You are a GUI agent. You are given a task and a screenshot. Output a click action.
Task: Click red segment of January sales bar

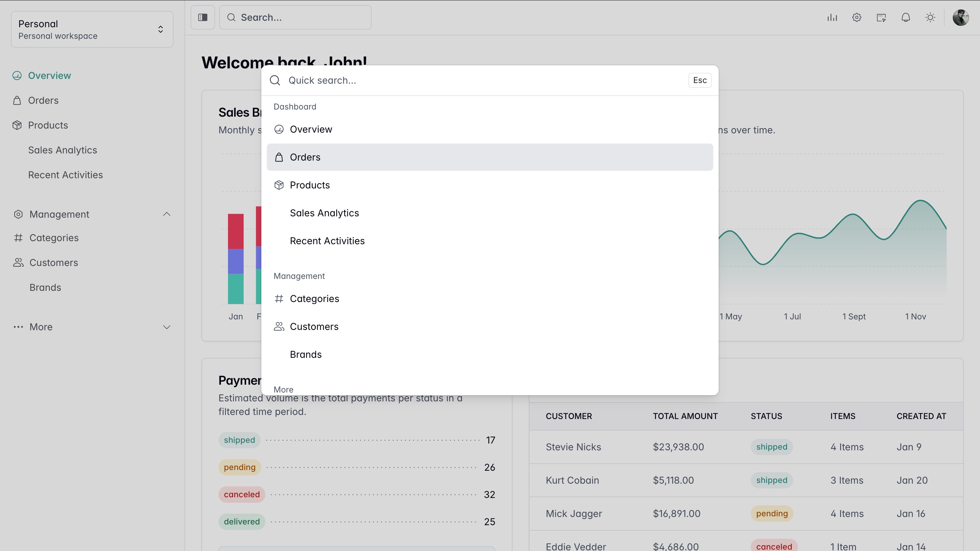pos(235,231)
